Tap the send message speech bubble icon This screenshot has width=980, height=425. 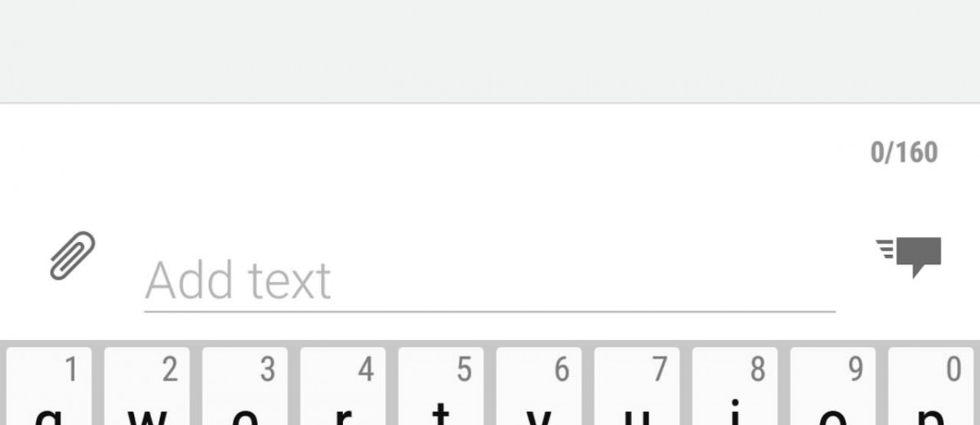[908, 257]
